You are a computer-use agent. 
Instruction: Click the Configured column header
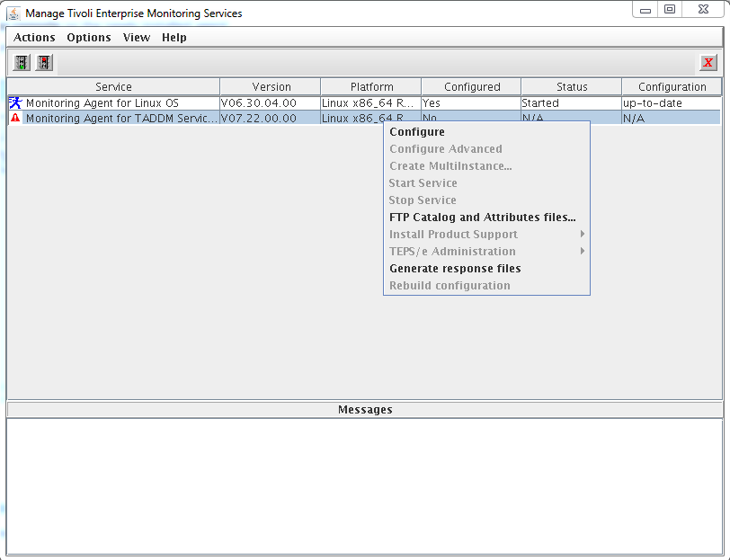(471, 87)
